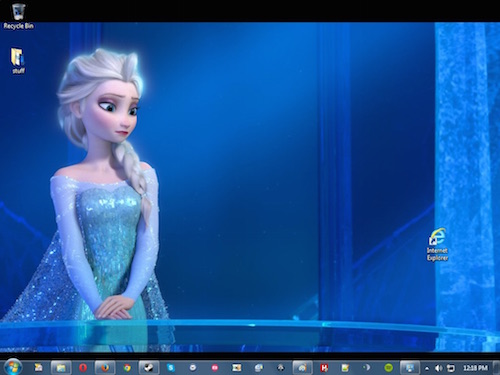Click the 12:18 PM taskbar clock
This screenshot has width=500, height=375.
tap(475, 368)
